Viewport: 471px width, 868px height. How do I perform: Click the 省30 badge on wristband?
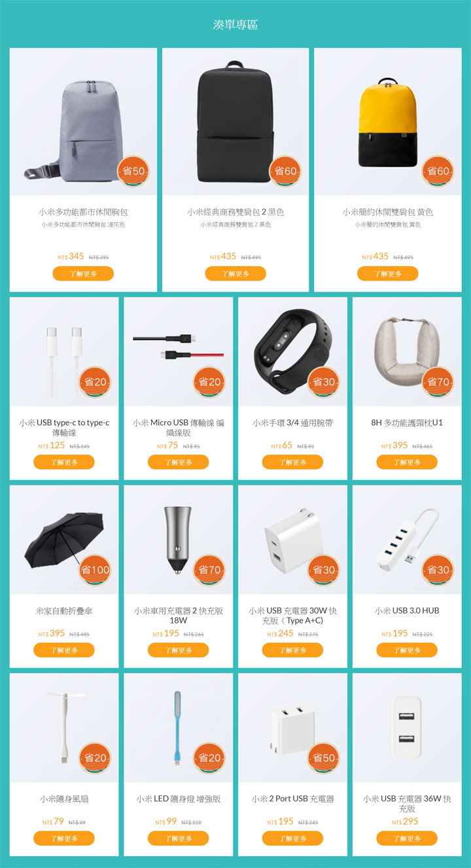point(324,382)
